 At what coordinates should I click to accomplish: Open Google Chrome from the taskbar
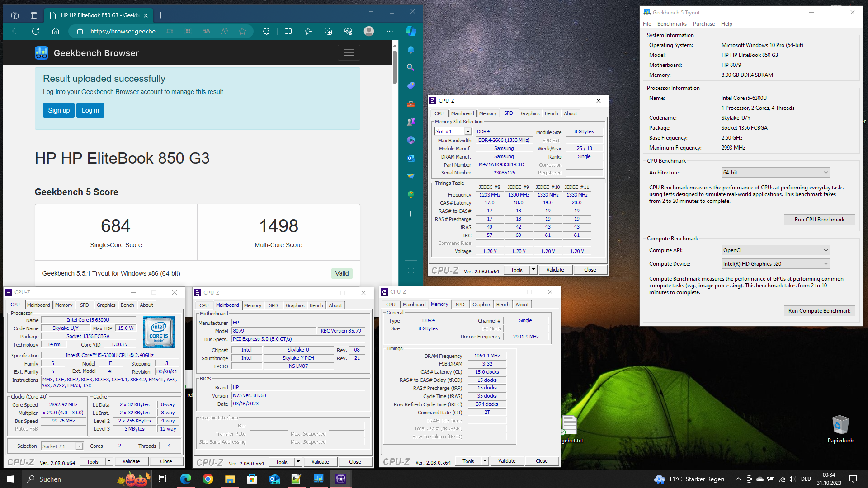(x=208, y=479)
